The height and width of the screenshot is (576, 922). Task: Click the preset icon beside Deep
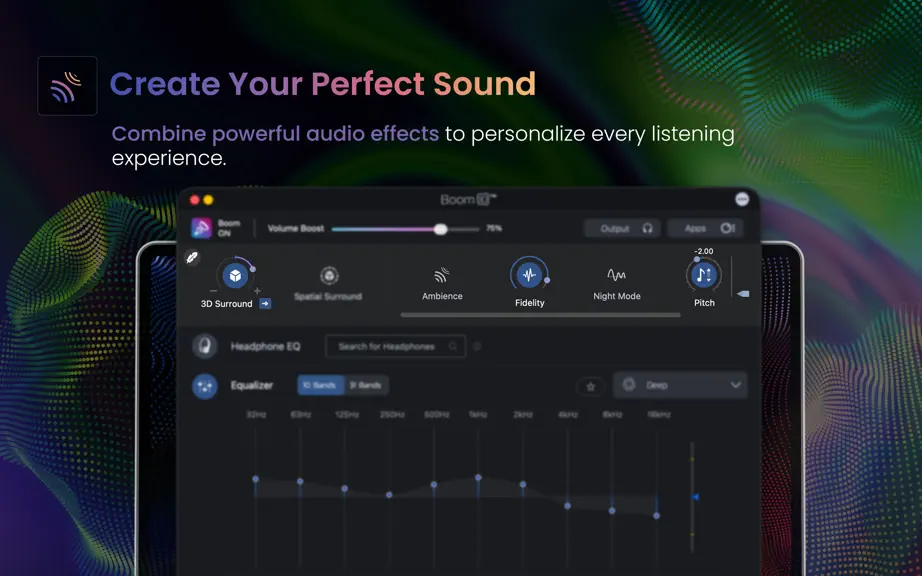[x=629, y=385]
